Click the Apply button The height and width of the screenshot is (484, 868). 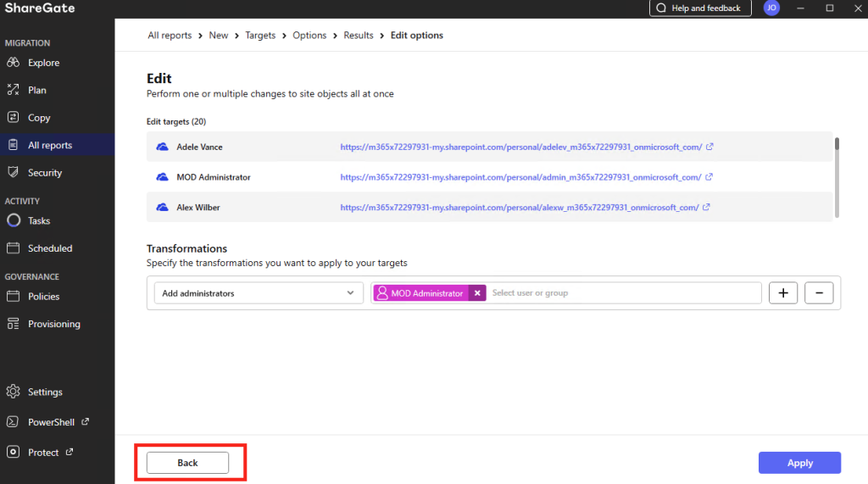click(799, 463)
